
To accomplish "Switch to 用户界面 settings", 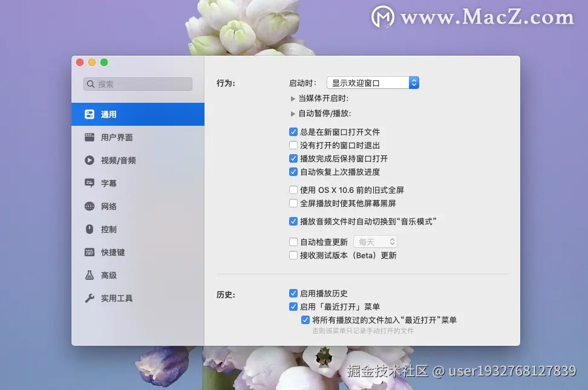I will (x=138, y=137).
